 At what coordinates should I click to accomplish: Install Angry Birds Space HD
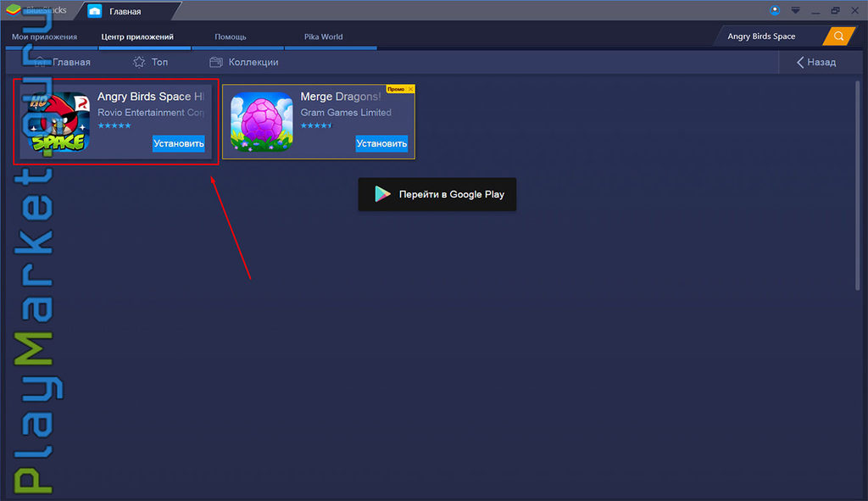pyautogui.click(x=178, y=143)
